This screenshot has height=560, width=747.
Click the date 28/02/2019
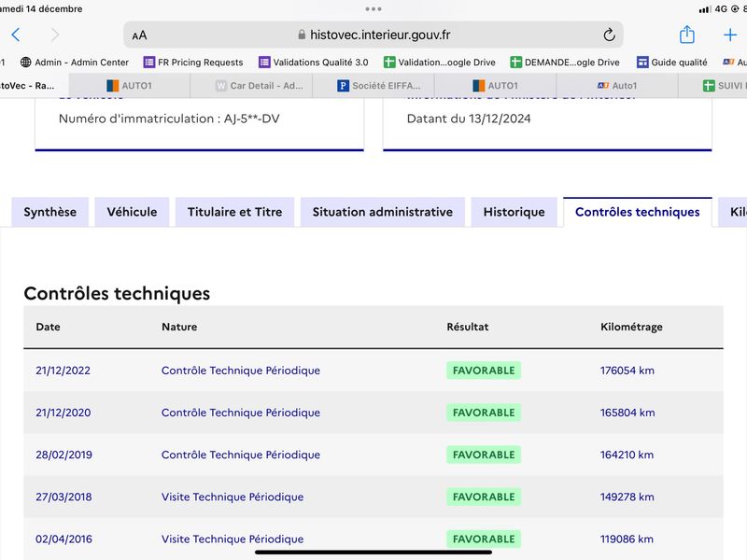(x=63, y=455)
